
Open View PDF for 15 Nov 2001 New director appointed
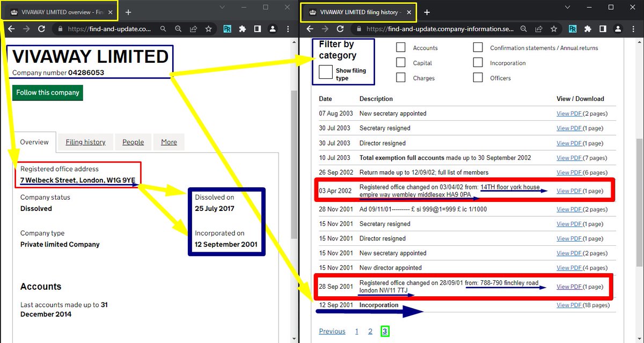pos(569,267)
